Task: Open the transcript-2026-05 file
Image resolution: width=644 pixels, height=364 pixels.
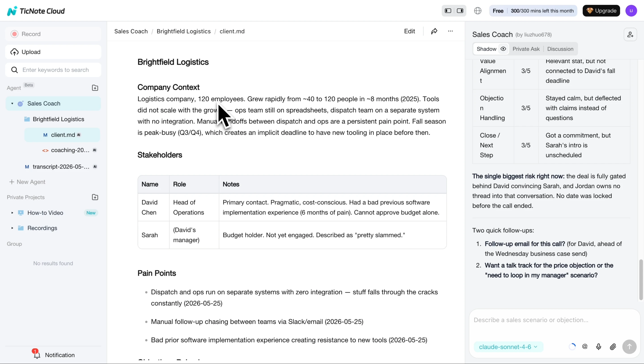Action: click(x=61, y=167)
